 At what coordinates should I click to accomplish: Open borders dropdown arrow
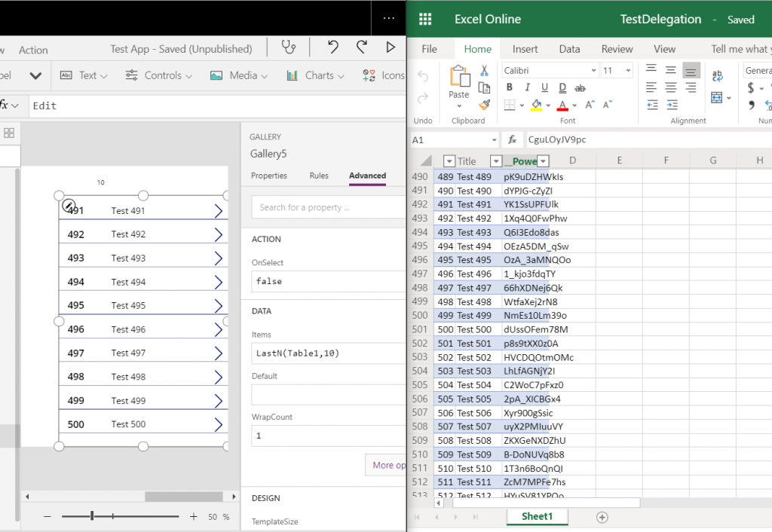[x=522, y=105]
